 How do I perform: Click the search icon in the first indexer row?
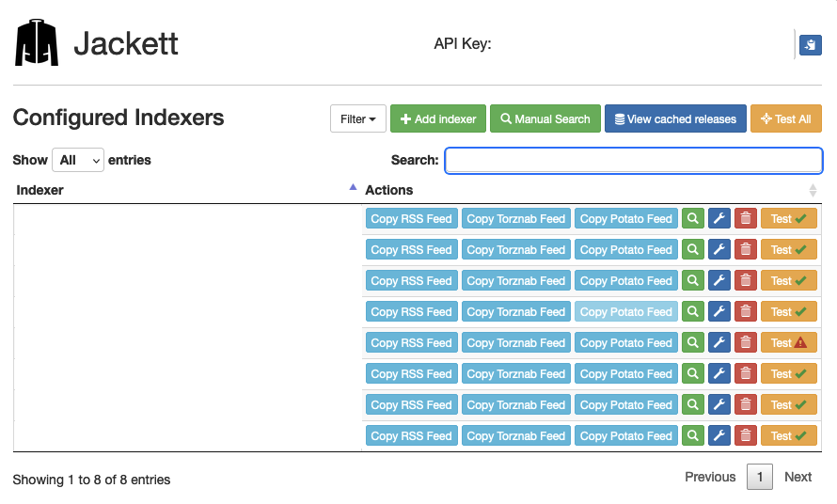(692, 218)
